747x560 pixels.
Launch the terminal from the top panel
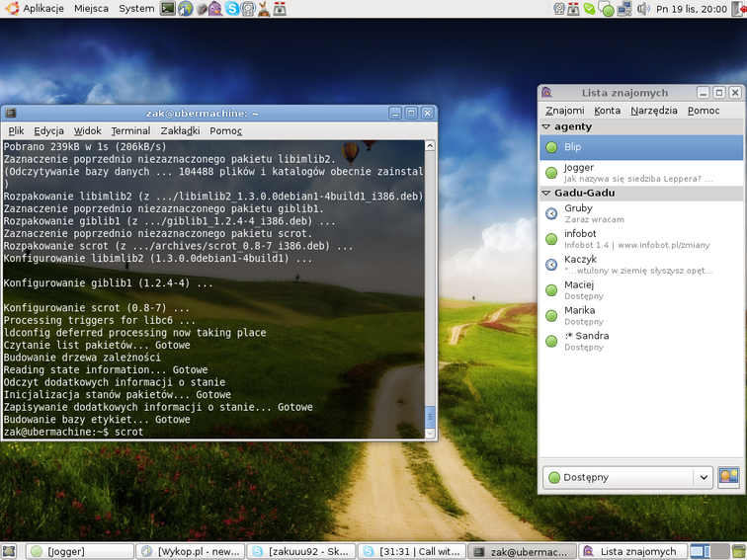pos(168,9)
